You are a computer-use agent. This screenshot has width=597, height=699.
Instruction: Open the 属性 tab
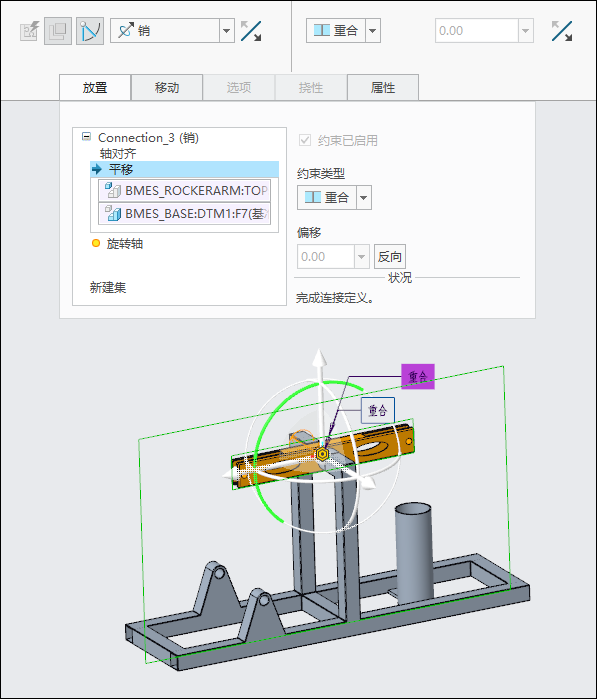point(383,87)
